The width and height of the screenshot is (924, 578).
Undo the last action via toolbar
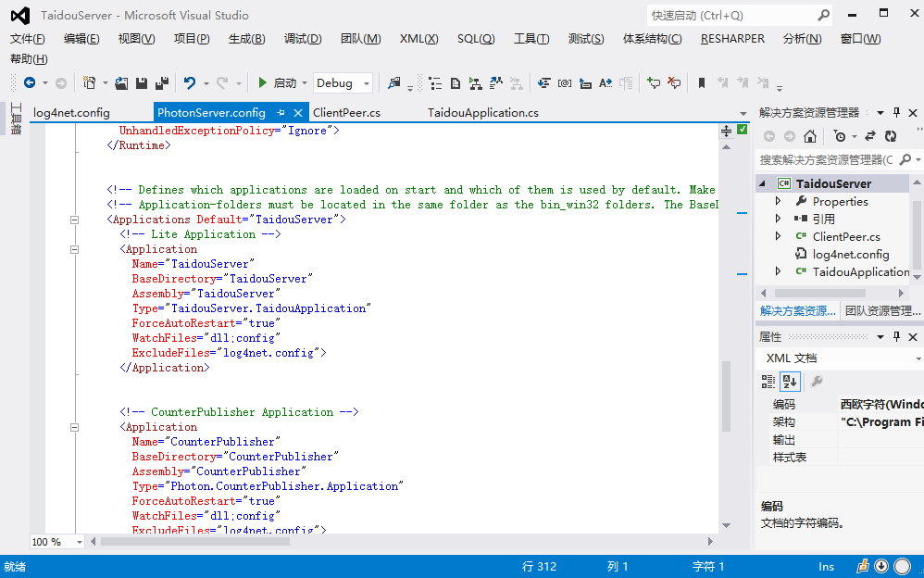[x=190, y=83]
